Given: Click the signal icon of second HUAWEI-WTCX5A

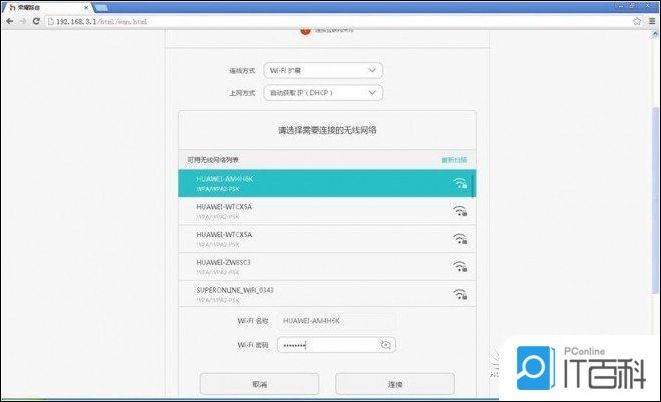Looking at the screenshot, I should 460,239.
